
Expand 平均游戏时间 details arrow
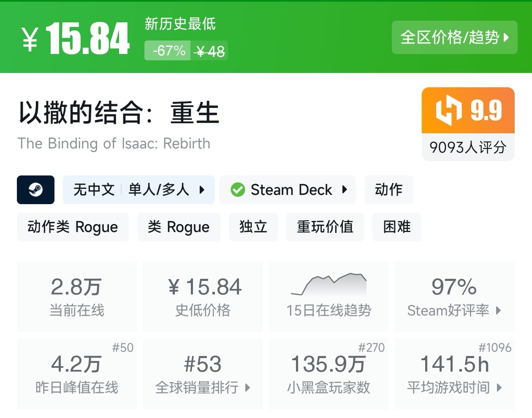click(x=499, y=388)
